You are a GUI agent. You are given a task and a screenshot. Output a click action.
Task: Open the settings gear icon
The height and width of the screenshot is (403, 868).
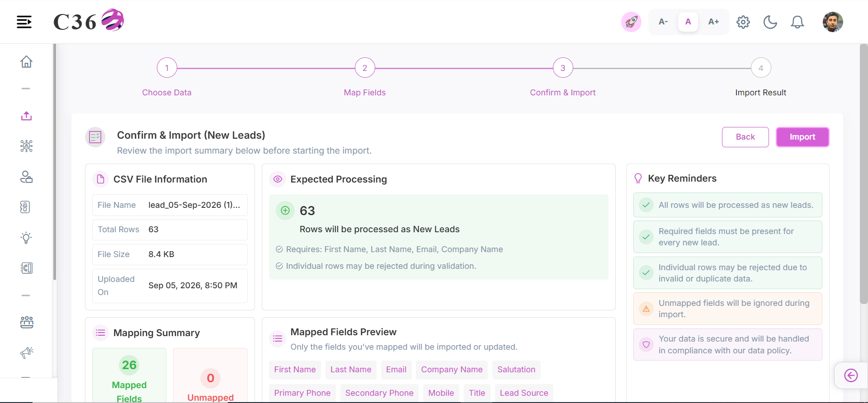click(x=743, y=22)
